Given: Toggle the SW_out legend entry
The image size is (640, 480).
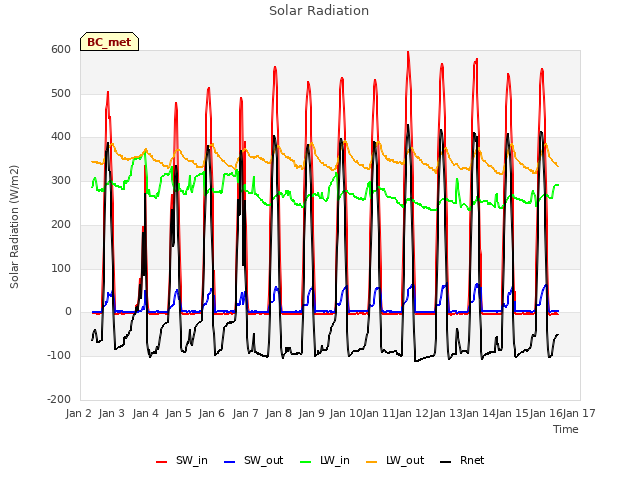Looking at the screenshot, I should (x=253, y=460).
